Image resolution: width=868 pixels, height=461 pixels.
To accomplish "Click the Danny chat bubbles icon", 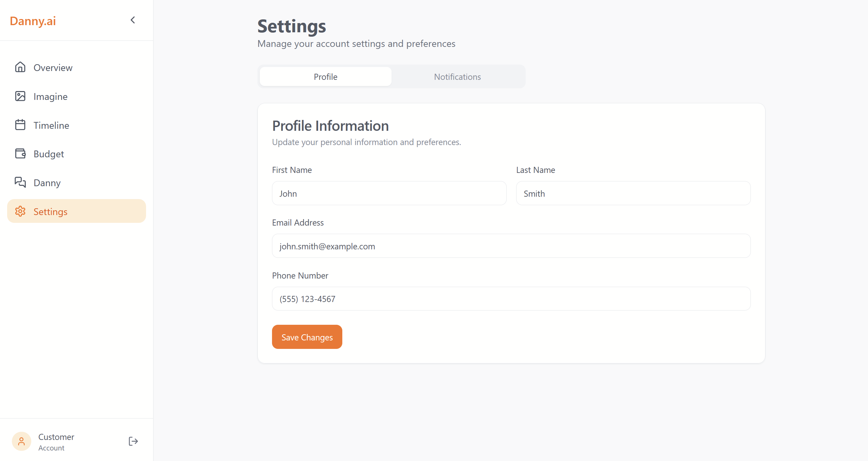I will (20, 182).
